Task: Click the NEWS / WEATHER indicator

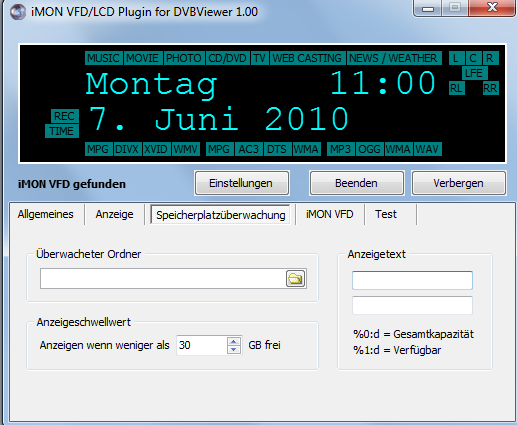Action: tap(393, 58)
